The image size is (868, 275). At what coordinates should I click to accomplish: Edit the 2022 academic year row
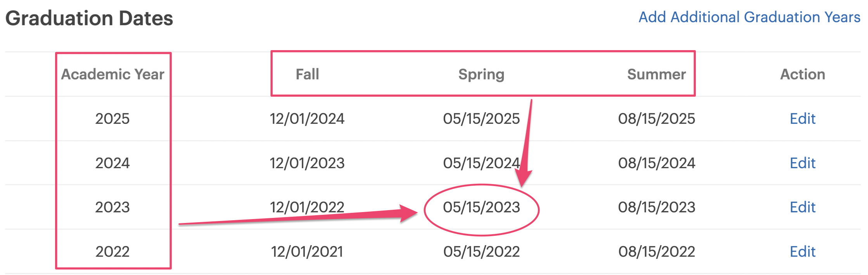pos(802,251)
